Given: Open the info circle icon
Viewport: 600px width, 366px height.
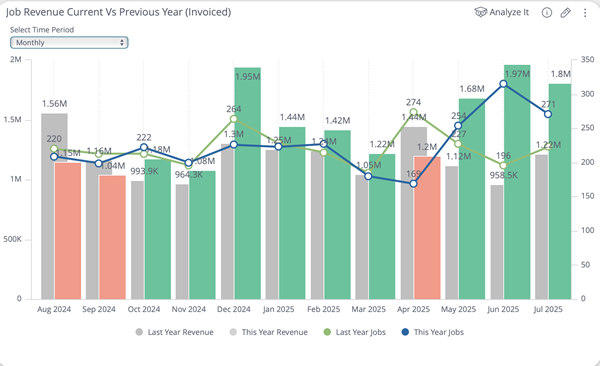Looking at the screenshot, I should click(x=547, y=13).
